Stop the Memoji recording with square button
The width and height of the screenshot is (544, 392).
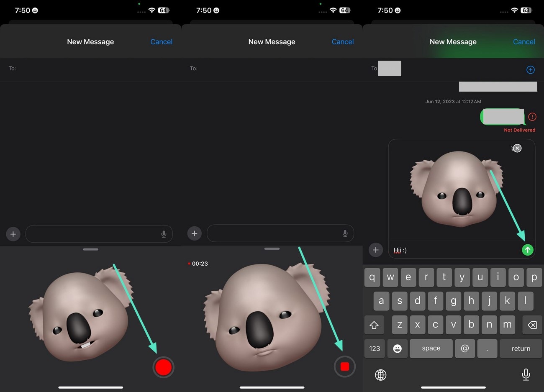345,366
